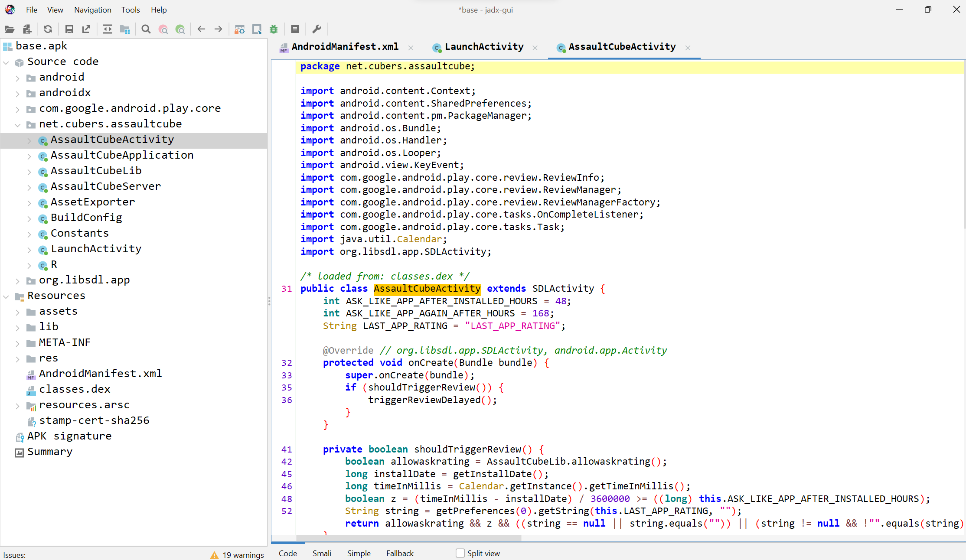This screenshot has width=966, height=560.
Task: Switch to Smali code view
Action: [x=322, y=553]
